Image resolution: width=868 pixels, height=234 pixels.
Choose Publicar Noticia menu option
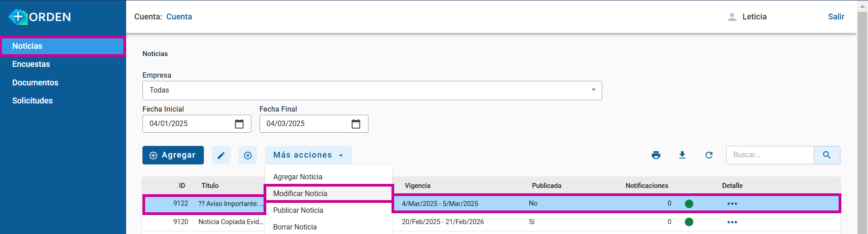(298, 210)
